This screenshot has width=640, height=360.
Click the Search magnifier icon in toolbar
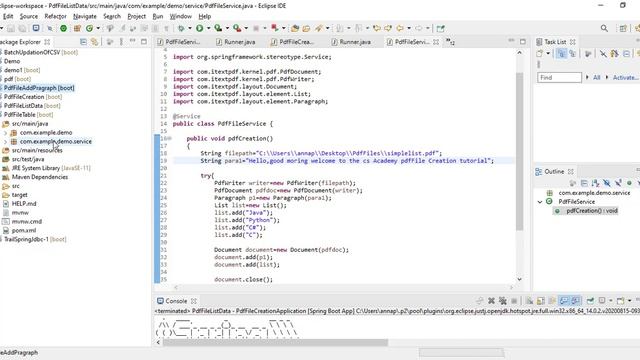[x=604, y=28]
